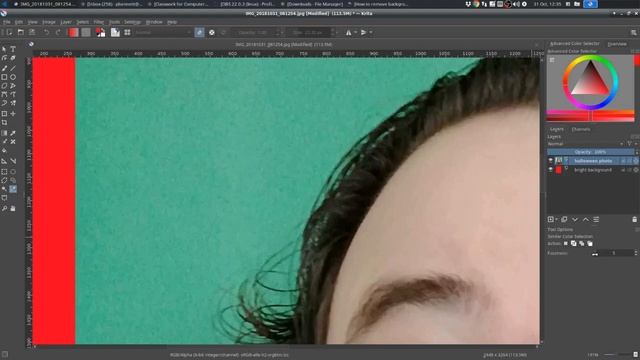Select the bright background layer
640x360 pixels.
coord(593,170)
